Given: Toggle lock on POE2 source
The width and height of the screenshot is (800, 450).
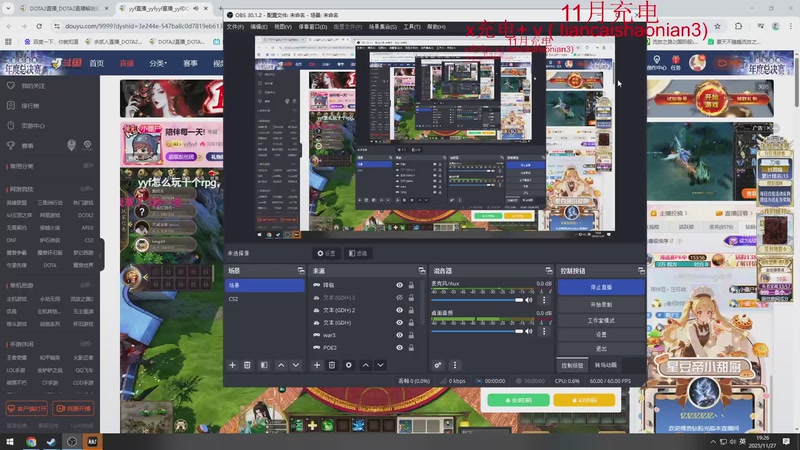Looking at the screenshot, I should click(411, 347).
